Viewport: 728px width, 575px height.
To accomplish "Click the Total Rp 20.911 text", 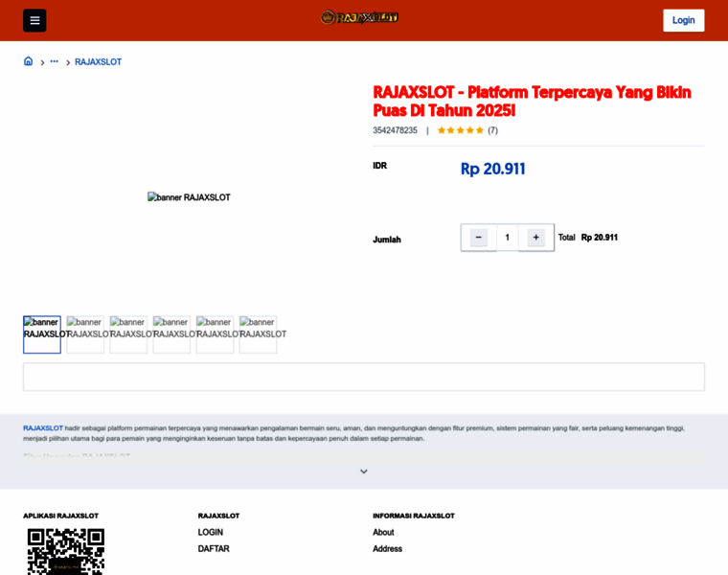I will [588, 238].
